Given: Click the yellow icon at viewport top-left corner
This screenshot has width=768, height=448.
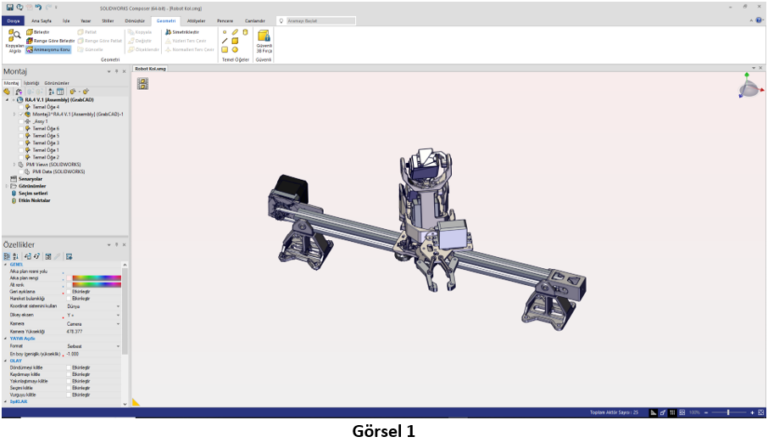Looking at the screenshot, I should pos(143,83).
